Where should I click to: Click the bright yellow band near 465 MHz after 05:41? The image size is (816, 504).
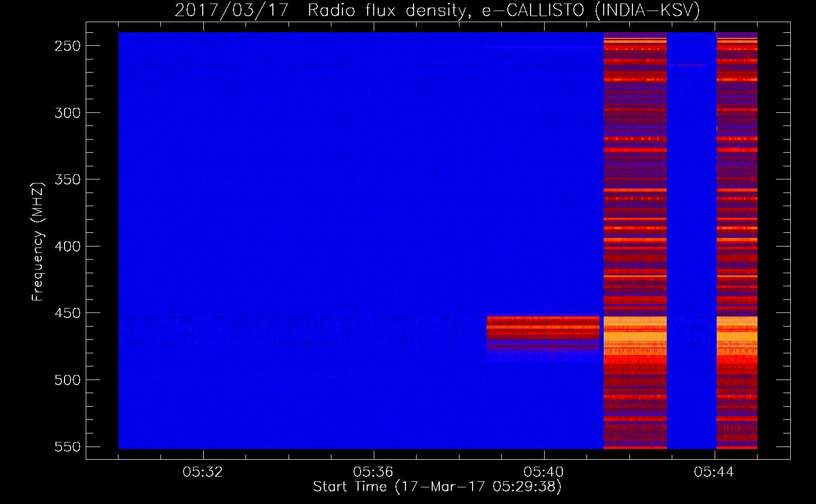point(635,336)
